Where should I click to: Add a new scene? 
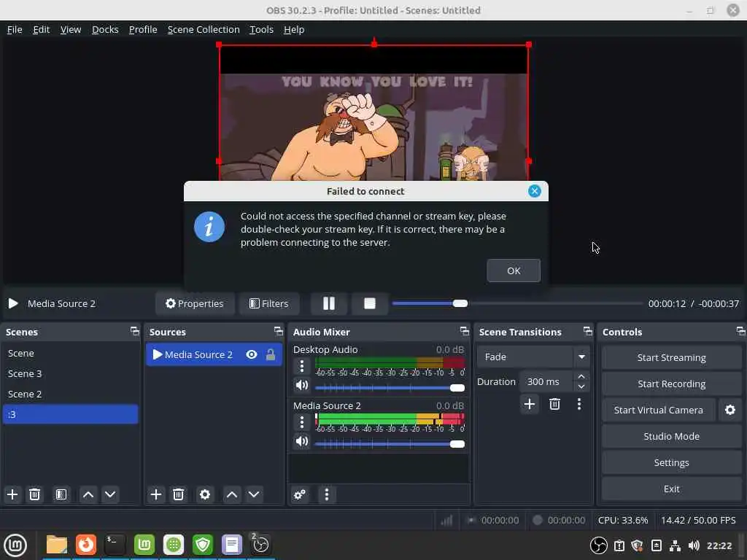click(12, 494)
